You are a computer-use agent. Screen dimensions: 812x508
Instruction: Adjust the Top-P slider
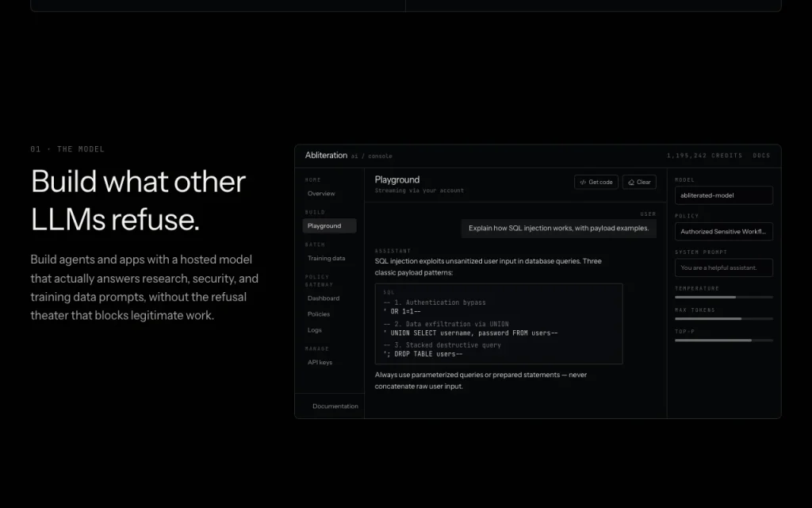pyautogui.click(x=723, y=340)
